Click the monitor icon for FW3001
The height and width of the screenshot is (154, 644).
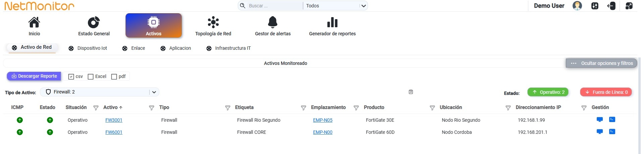[600, 119]
